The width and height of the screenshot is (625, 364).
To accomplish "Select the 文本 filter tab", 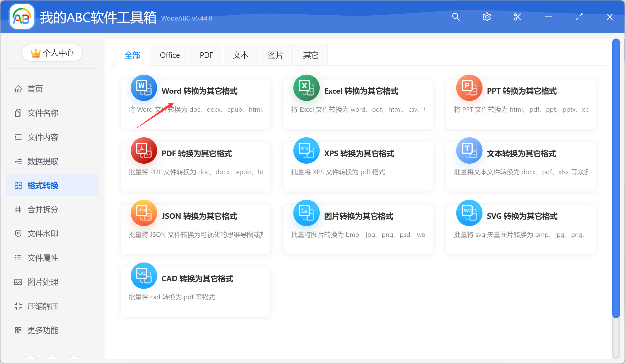I will point(240,55).
